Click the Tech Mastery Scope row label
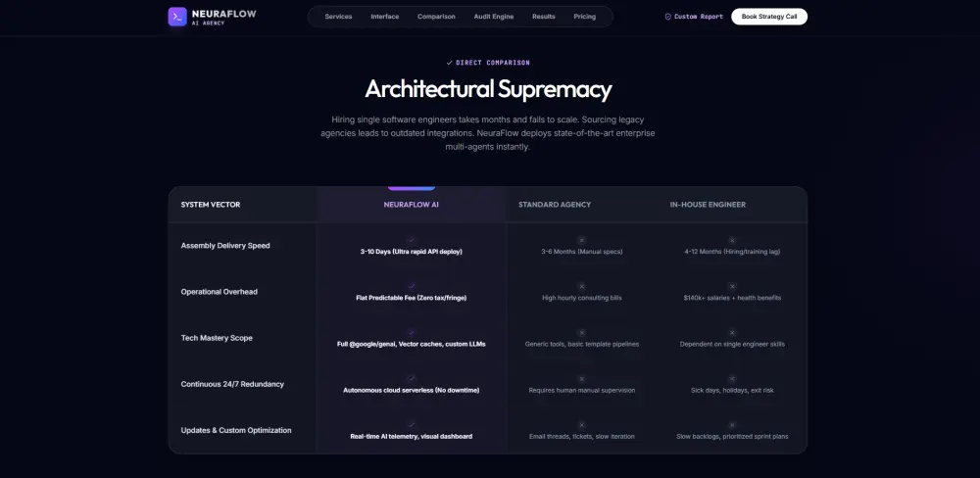The width and height of the screenshot is (980, 478). click(x=217, y=338)
